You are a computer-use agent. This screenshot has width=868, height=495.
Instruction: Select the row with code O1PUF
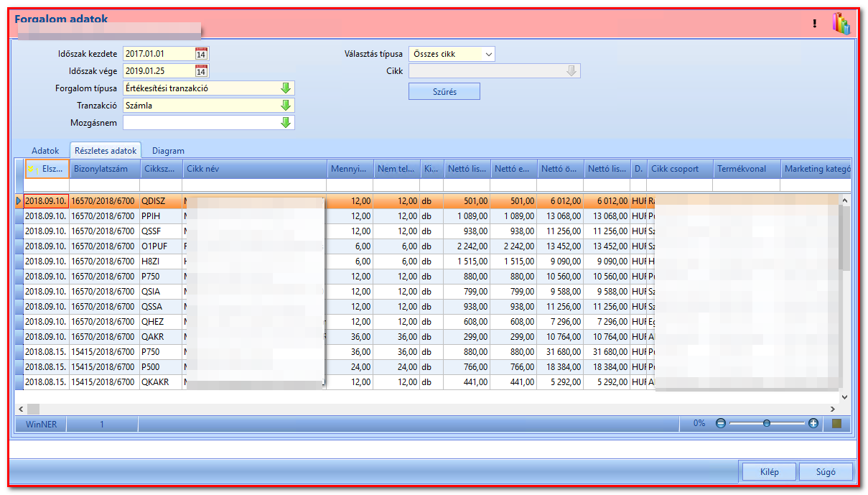427,246
